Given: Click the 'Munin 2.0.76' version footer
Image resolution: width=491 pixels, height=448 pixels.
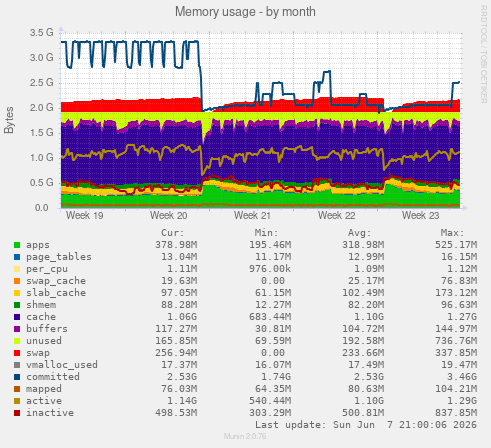Looking at the screenshot, I should [245, 436].
